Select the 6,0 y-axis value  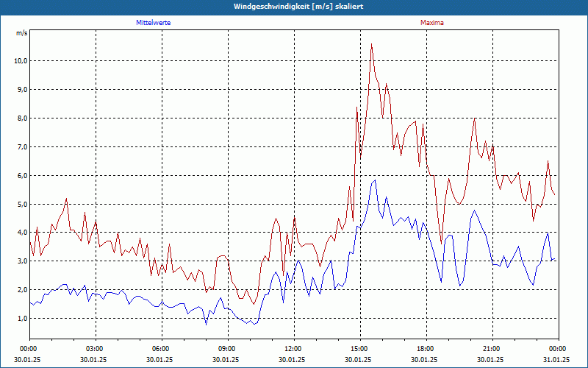(x=22, y=175)
